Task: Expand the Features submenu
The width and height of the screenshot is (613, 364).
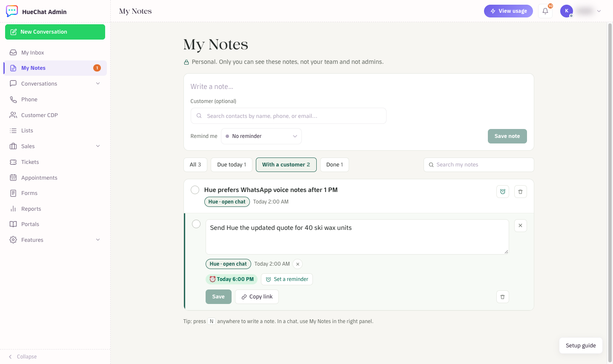Action: pyautogui.click(x=98, y=240)
